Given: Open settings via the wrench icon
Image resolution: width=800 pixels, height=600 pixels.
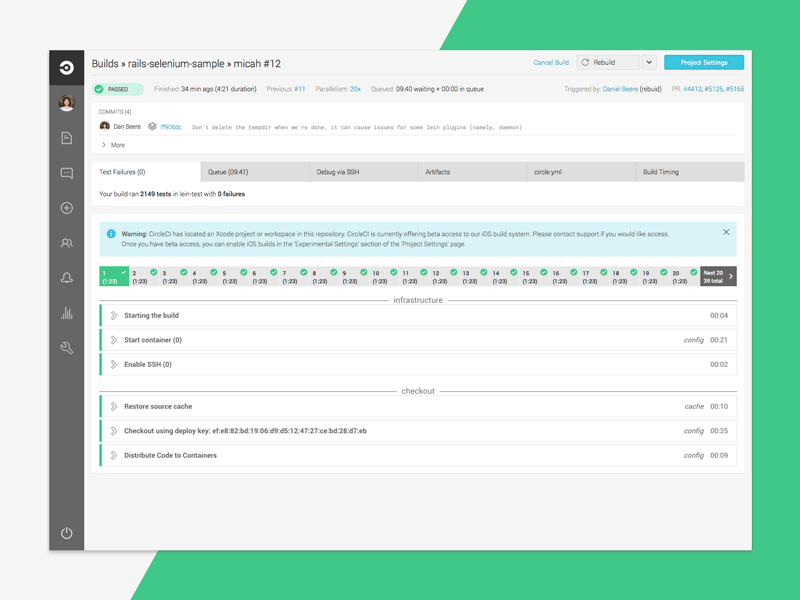Looking at the screenshot, I should (65, 349).
